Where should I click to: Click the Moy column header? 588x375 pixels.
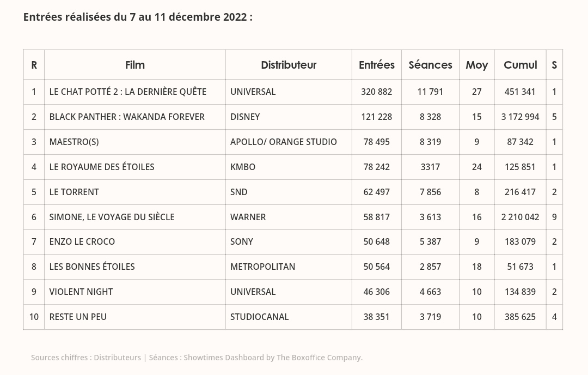pos(476,65)
